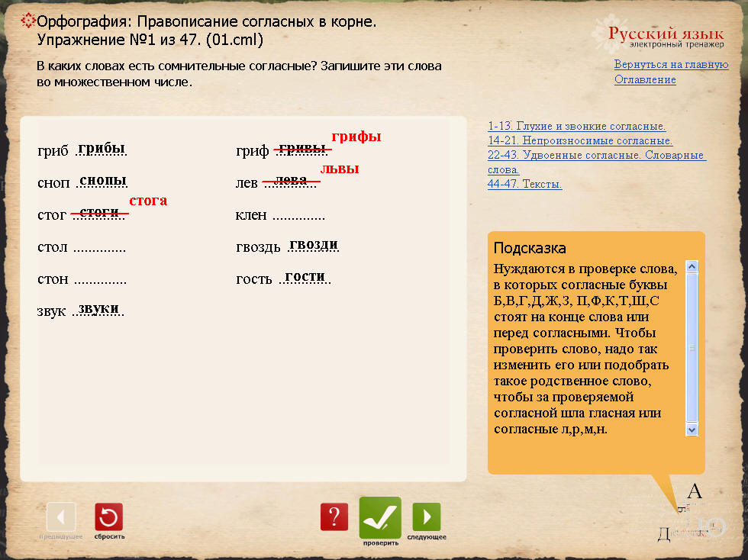The height and width of the screenshot is (560, 748).
Task: Open section '1-13. Глухие и звонкие согласные'
Action: click(576, 127)
